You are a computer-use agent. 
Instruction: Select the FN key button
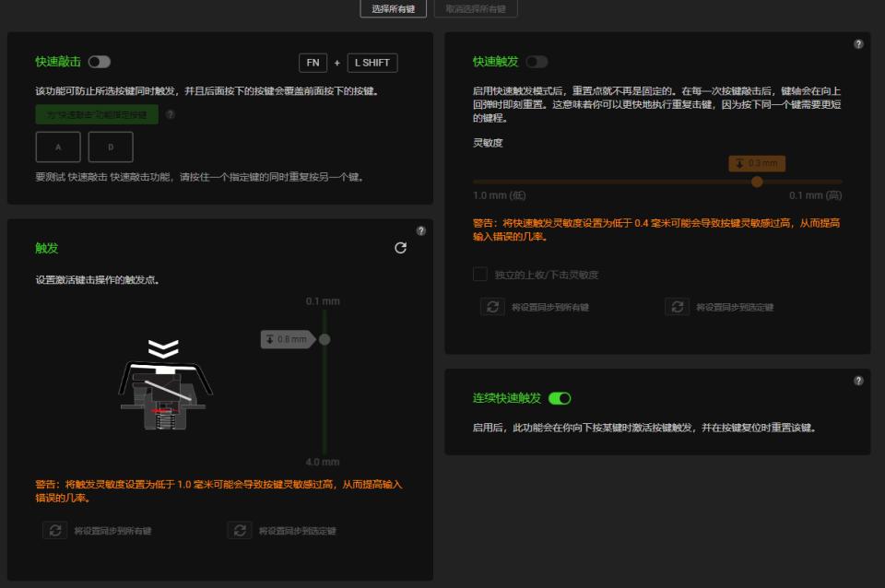tap(313, 63)
